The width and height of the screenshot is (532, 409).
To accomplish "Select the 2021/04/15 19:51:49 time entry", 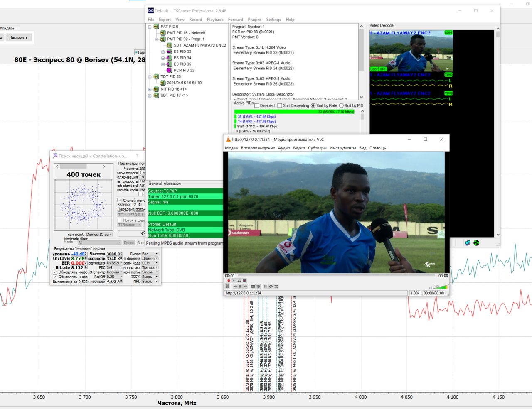I will (184, 83).
